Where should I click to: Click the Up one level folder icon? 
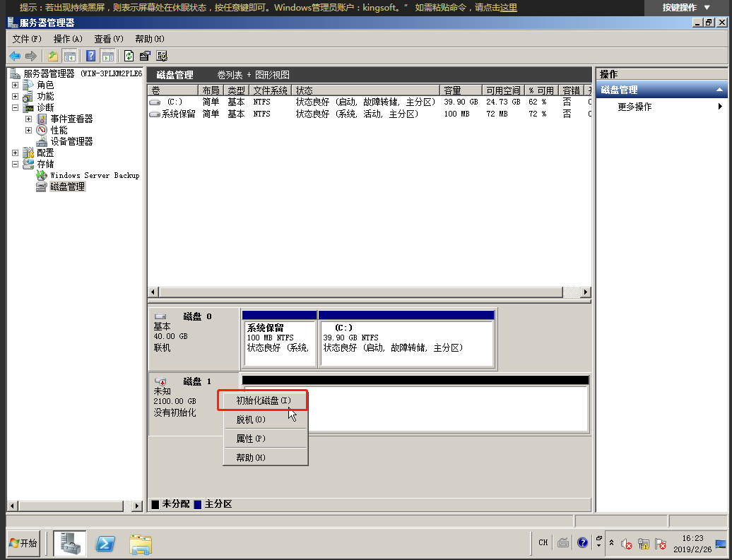(52, 56)
